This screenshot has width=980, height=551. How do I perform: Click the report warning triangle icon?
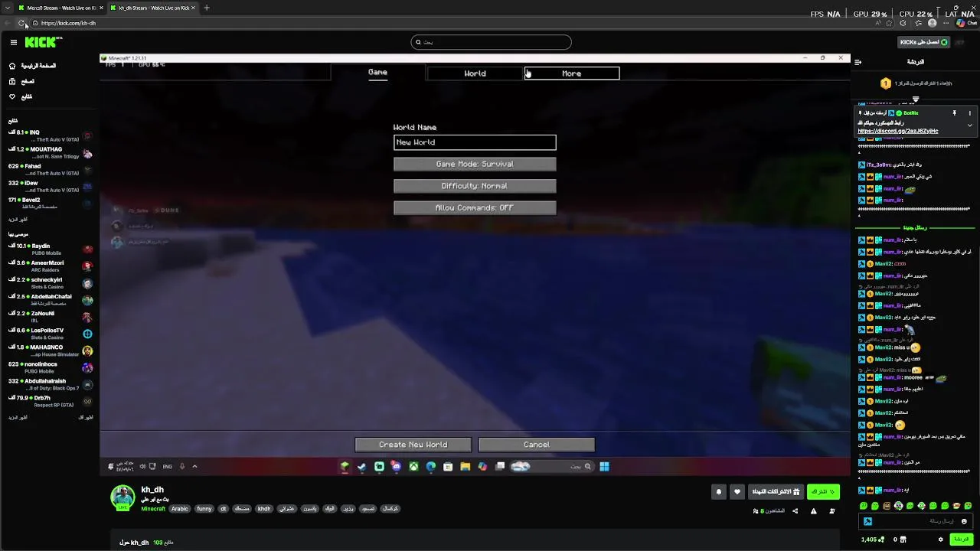coord(814,511)
